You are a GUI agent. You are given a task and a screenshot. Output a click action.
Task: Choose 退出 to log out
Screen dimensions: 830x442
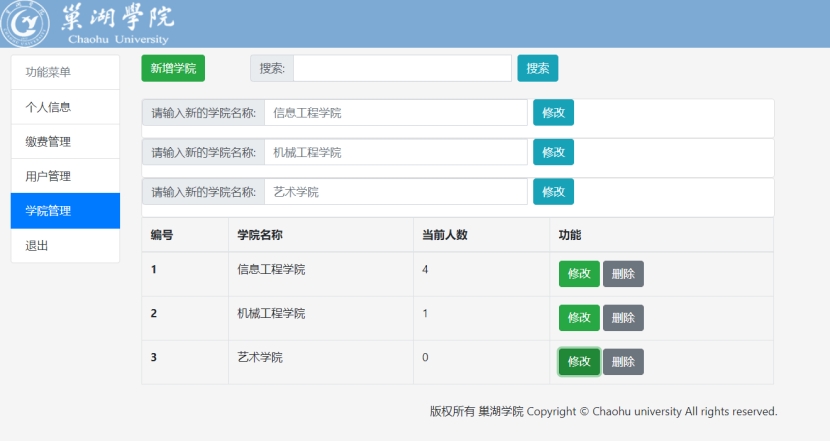click(65, 245)
